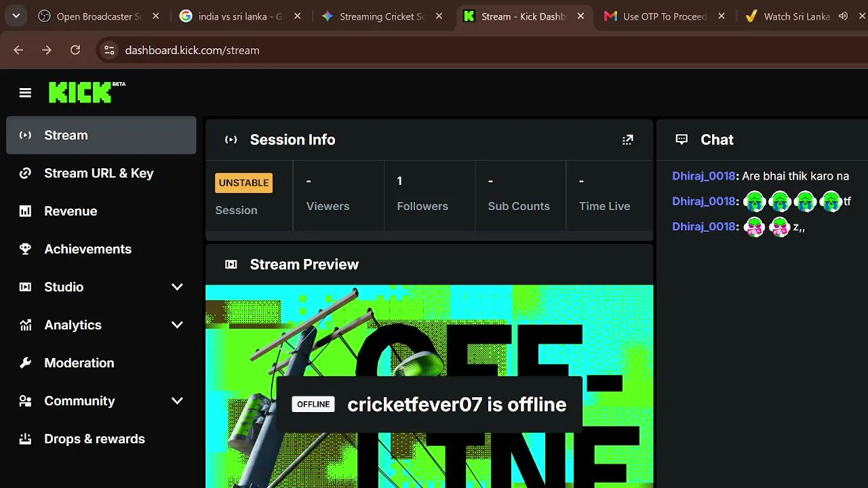
Task: Click the Stream URL & Key link icon
Action: click(x=25, y=173)
